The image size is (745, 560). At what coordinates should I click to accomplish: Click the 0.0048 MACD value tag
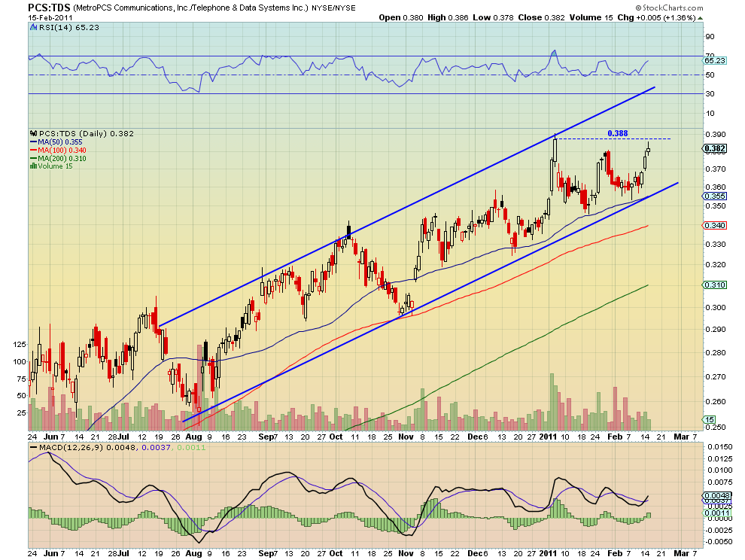coord(717,495)
